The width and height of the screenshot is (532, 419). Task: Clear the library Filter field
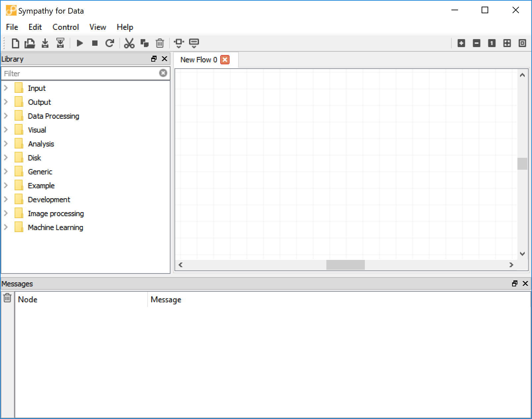[163, 73]
